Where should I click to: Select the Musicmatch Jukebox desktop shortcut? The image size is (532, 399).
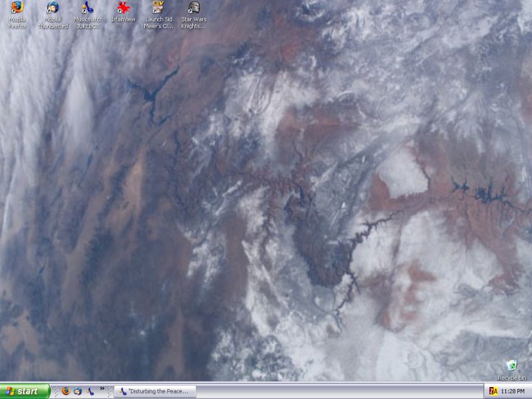pos(88,7)
